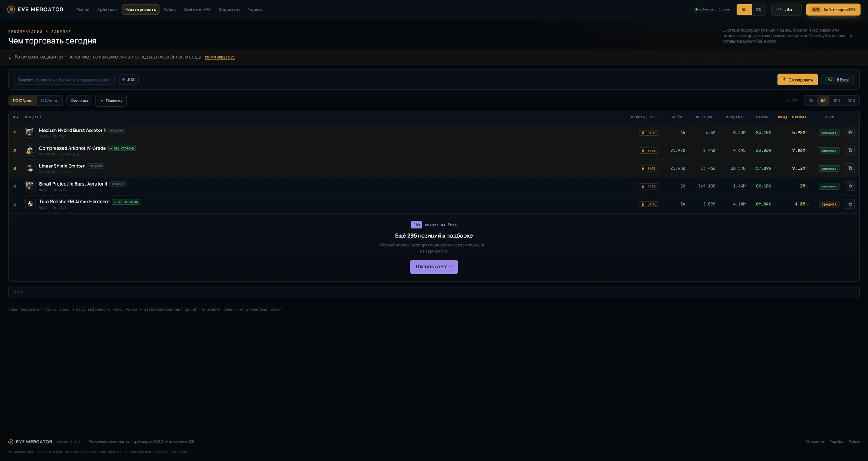Show 20 rows per page
Screen dimensions: 868x461
coord(811,101)
